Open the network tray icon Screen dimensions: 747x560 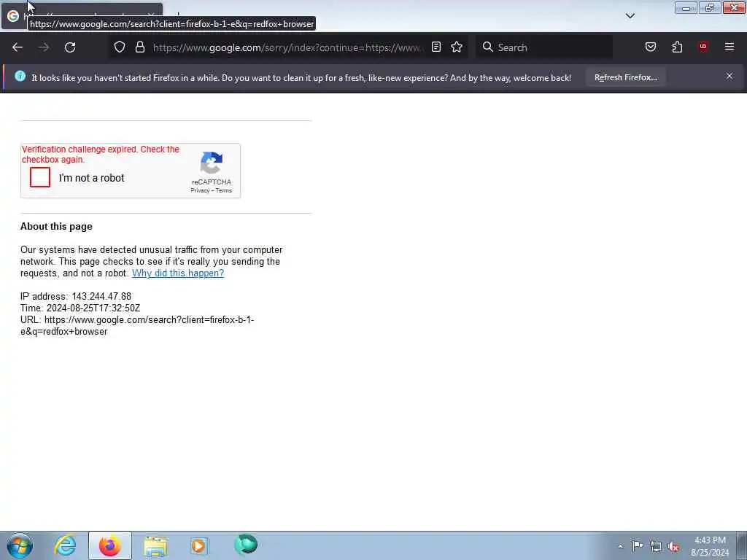656,546
